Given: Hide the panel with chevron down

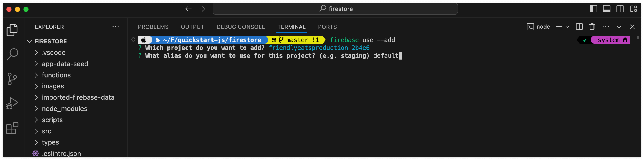Looking at the screenshot, I should 619,27.
